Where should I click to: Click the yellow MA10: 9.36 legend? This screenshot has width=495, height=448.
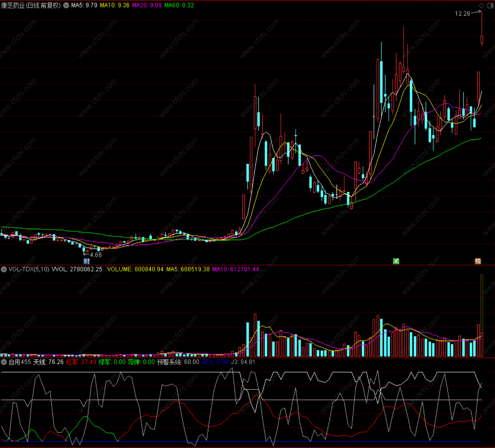click(x=115, y=5)
